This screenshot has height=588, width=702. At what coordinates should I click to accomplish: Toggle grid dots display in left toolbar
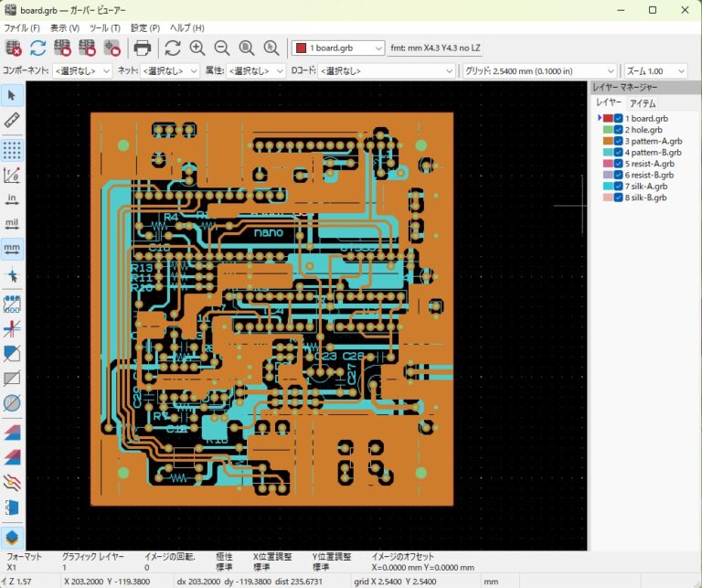13,148
